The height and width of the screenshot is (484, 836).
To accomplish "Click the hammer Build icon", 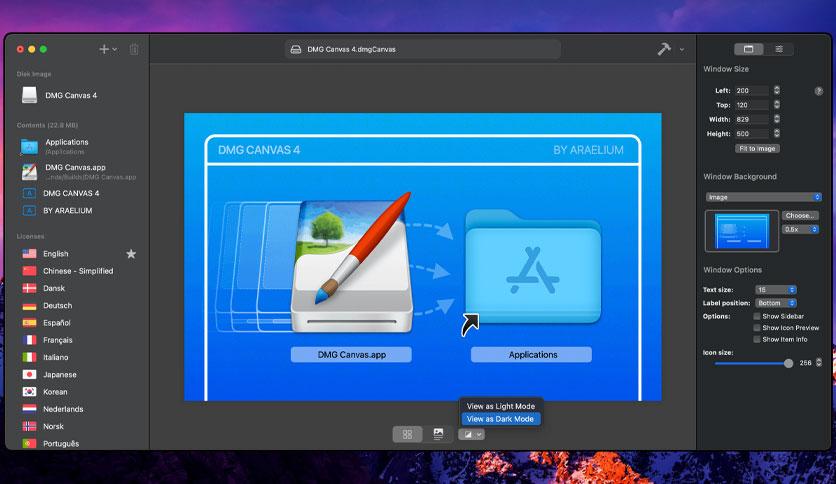I will point(664,49).
